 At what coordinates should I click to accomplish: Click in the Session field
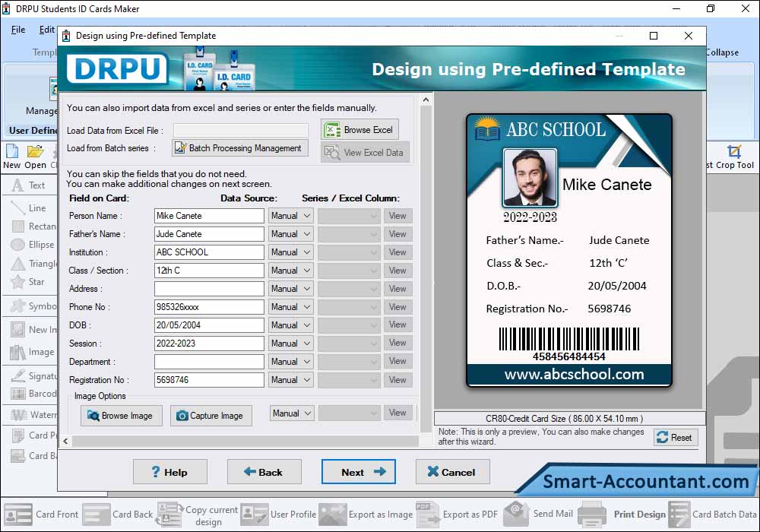tap(210, 344)
